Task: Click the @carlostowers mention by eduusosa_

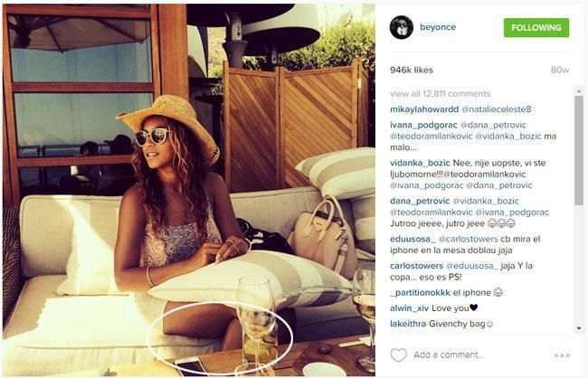Action: pos(469,239)
